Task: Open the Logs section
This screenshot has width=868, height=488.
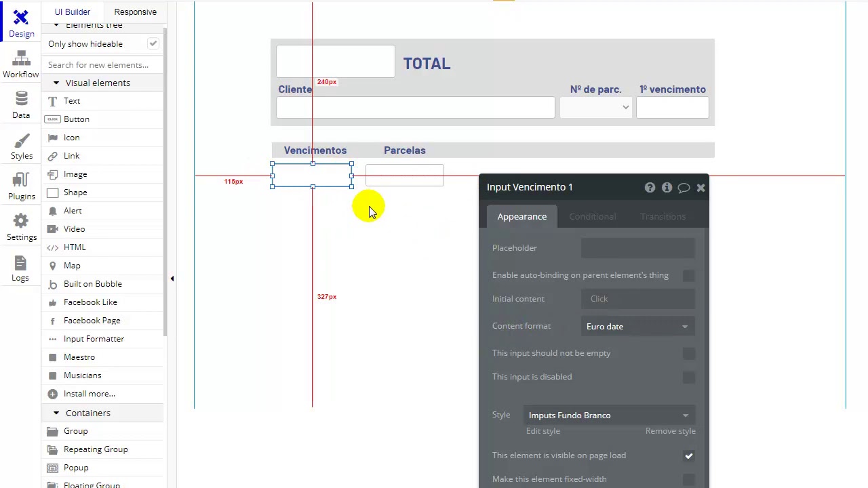Action: point(21,268)
